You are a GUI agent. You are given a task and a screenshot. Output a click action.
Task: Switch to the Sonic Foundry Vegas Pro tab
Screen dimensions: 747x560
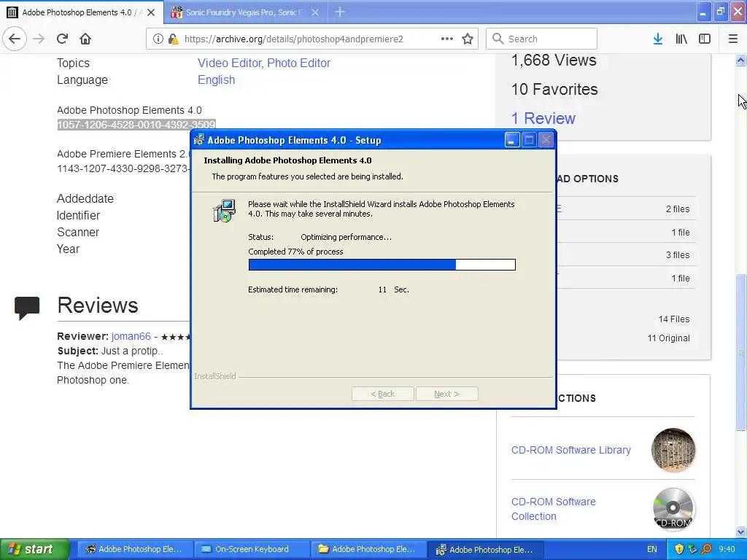tap(244, 12)
